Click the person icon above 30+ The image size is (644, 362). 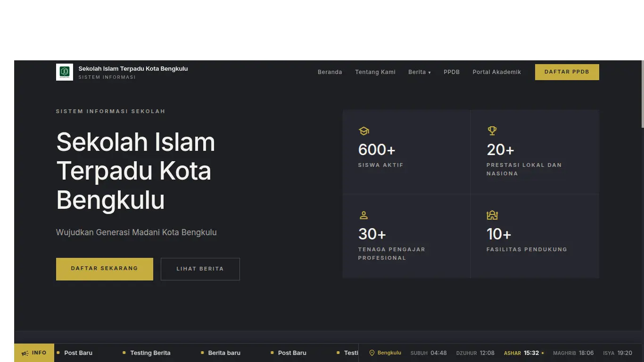[x=363, y=215]
